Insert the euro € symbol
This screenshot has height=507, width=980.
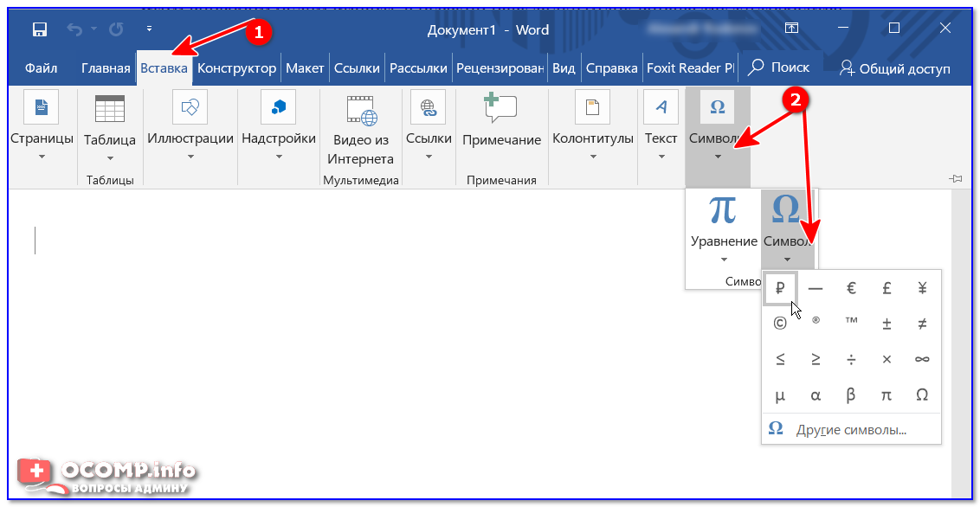pos(851,288)
